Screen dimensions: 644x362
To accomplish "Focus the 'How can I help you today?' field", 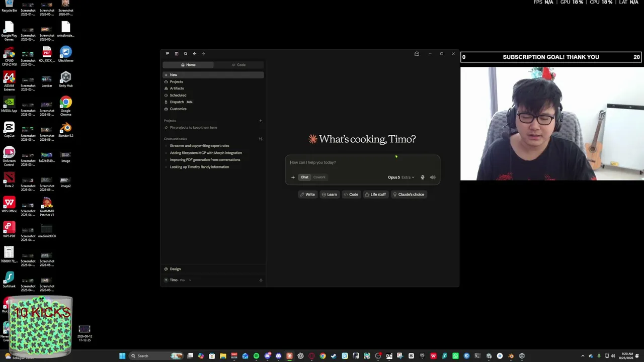I will click(362, 162).
